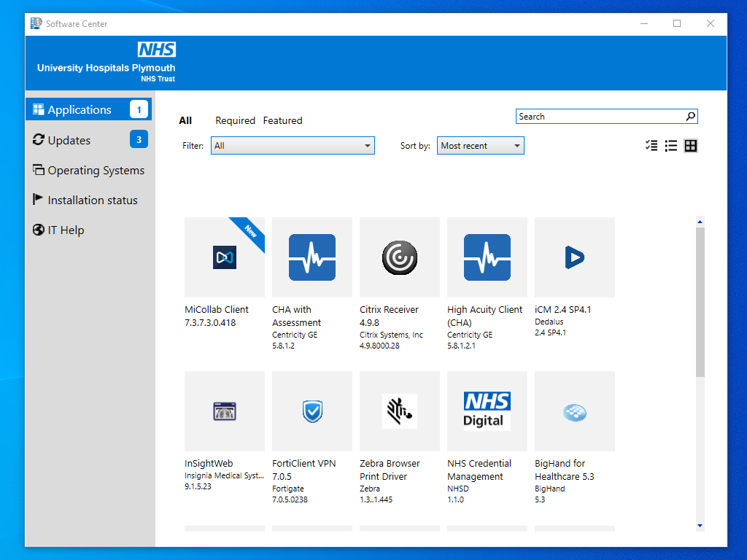
Task: Open the BigHand for Healthcare icon
Action: tap(575, 413)
